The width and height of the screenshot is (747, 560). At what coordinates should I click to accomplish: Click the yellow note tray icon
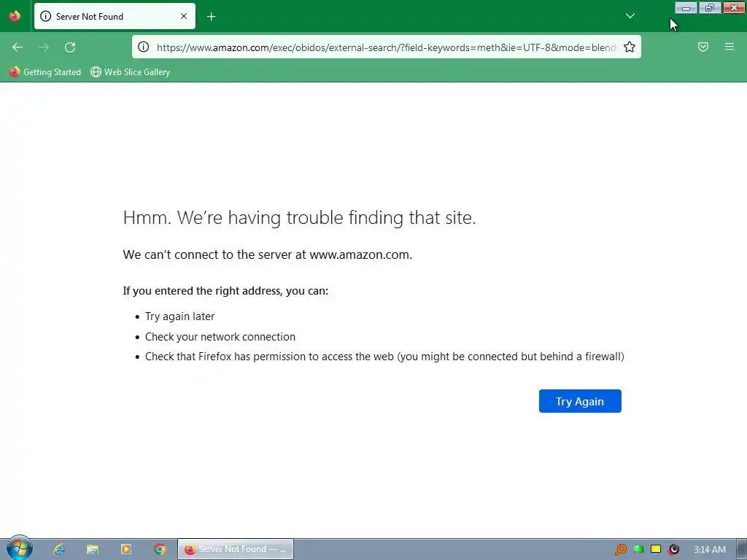coord(656,550)
